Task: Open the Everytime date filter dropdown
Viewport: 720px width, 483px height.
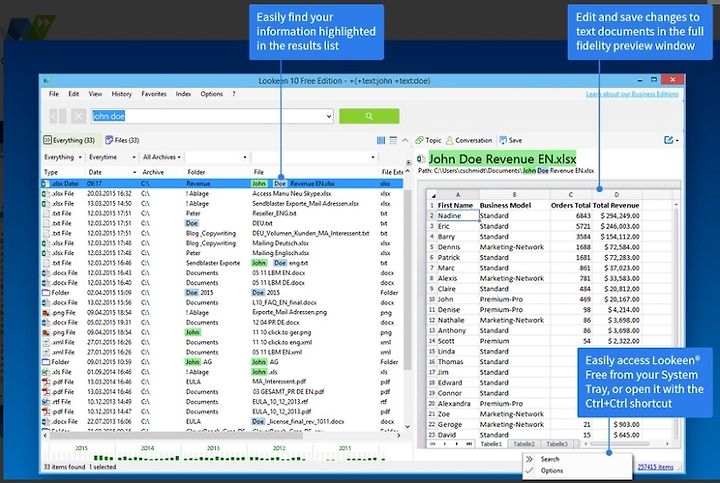Action: point(134,157)
